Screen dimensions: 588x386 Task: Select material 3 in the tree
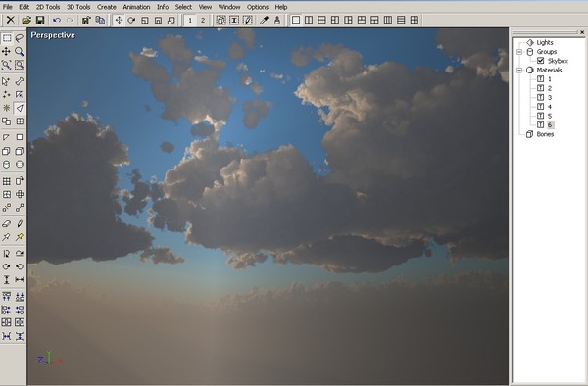[550, 97]
